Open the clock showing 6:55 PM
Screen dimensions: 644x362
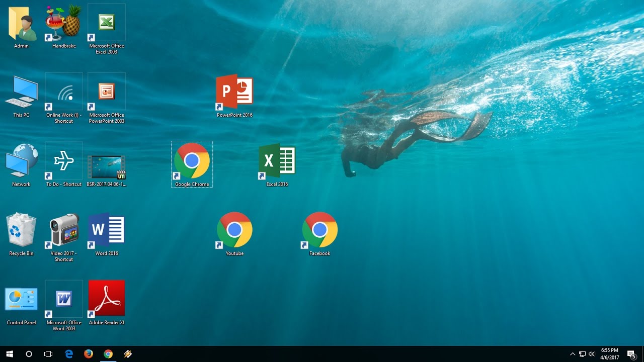click(x=610, y=354)
